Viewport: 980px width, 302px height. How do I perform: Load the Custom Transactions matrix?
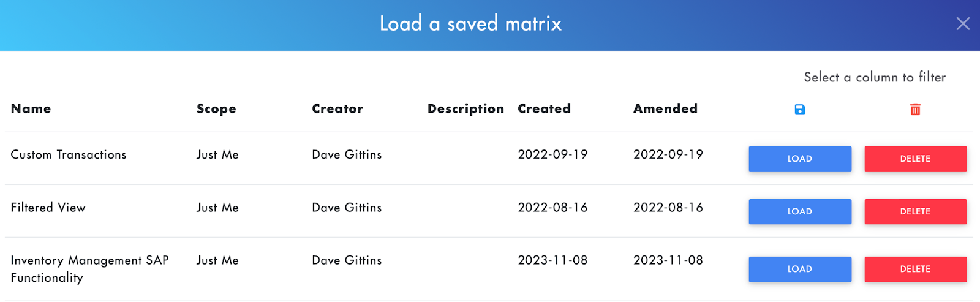click(800, 159)
